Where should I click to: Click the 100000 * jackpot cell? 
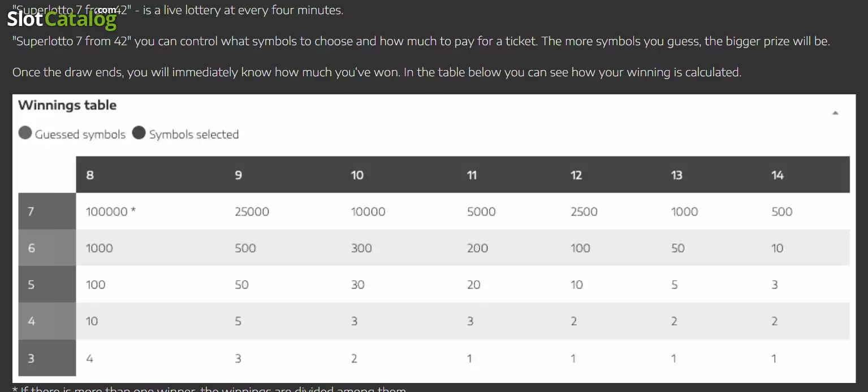[x=111, y=212]
